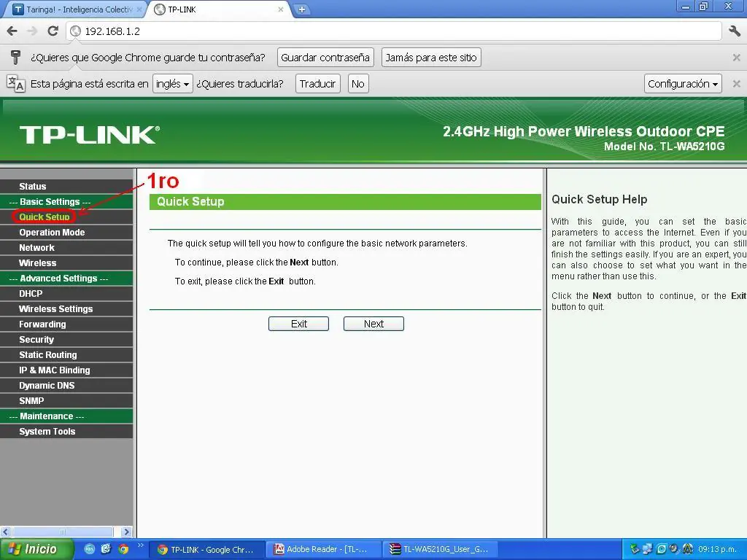Click the sidebar scrollbar right arrow
Viewport: 747px width, 560px height.
pyautogui.click(x=126, y=532)
